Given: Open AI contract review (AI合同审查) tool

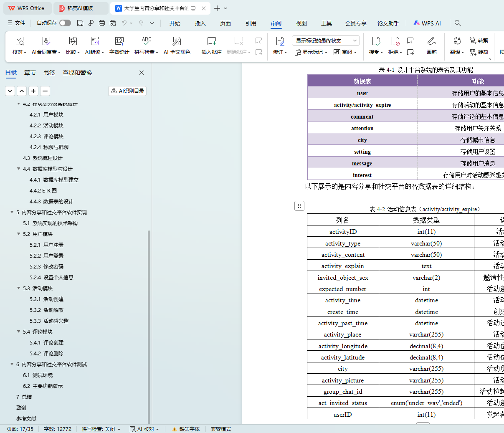Looking at the screenshot, I should pyautogui.click(x=46, y=41).
